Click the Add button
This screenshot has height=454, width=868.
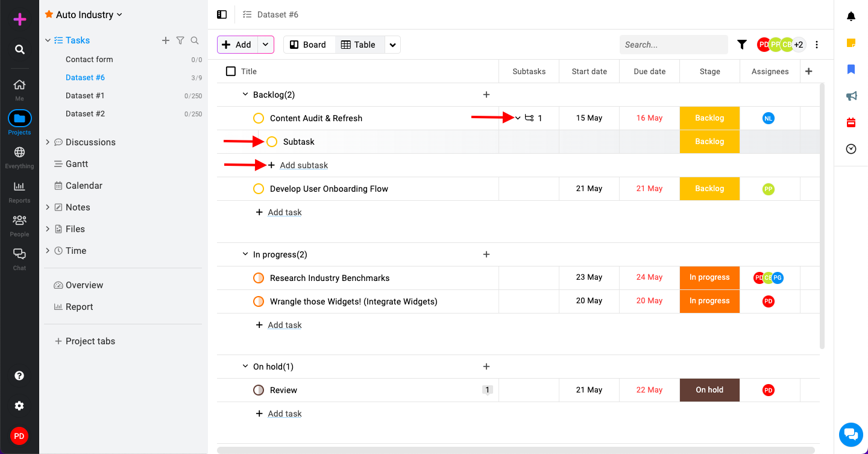coord(237,45)
